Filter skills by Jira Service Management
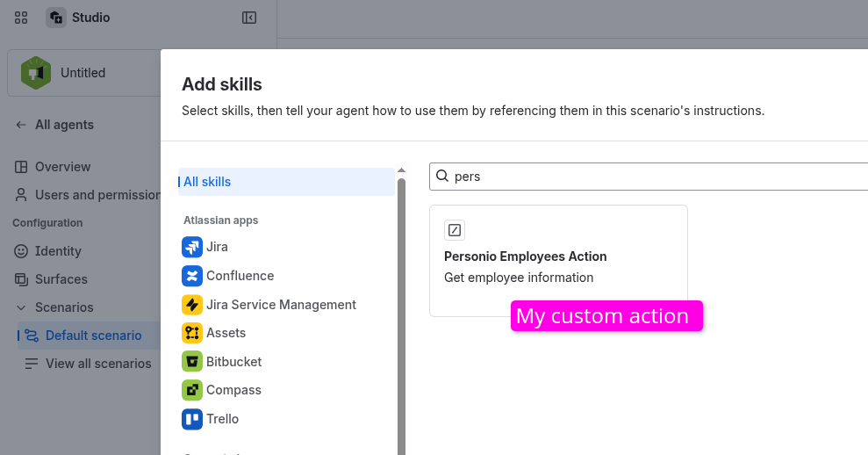The height and width of the screenshot is (455, 868). [281, 304]
